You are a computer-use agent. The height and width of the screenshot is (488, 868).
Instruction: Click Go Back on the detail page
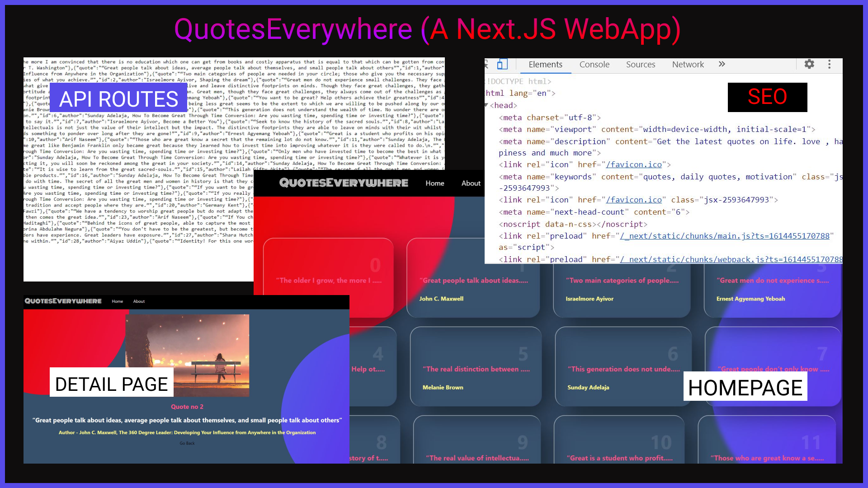coord(187,443)
